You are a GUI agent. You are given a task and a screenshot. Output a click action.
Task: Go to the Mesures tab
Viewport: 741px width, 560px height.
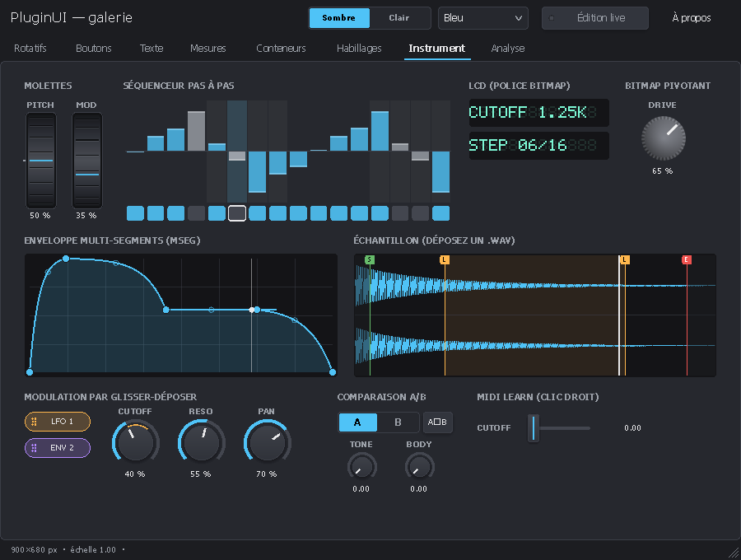click(x=208, y=49)
